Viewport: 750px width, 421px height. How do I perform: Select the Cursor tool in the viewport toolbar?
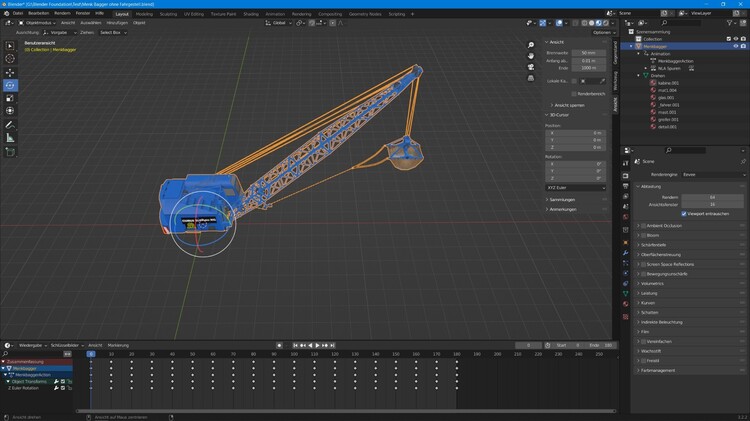click(x=11, y=59)
